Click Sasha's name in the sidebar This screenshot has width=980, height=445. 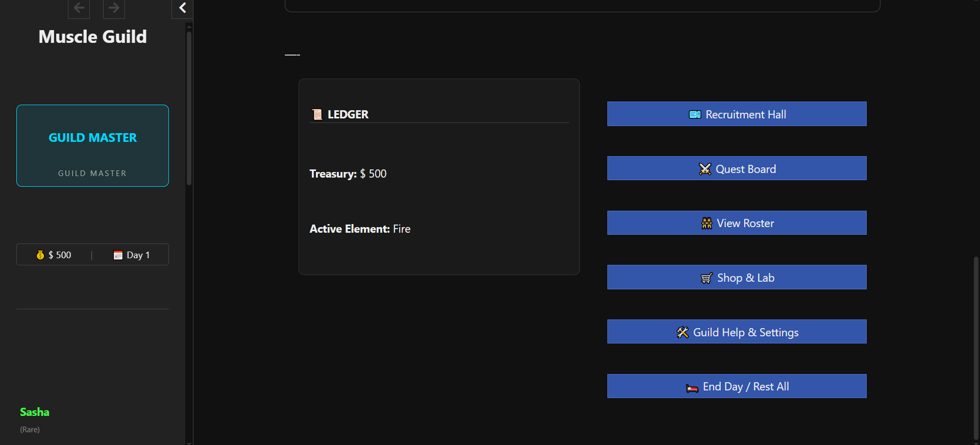tap(35, 412)
